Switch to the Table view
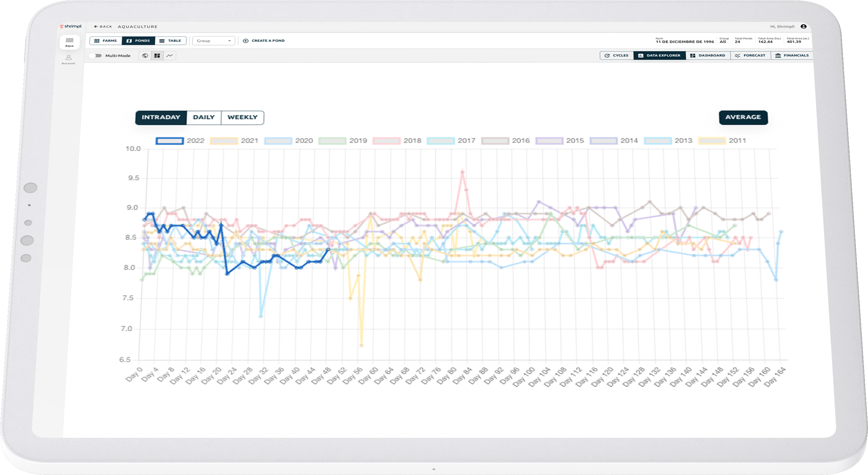This screenshot has height=475, width=868. coord(170,41)
